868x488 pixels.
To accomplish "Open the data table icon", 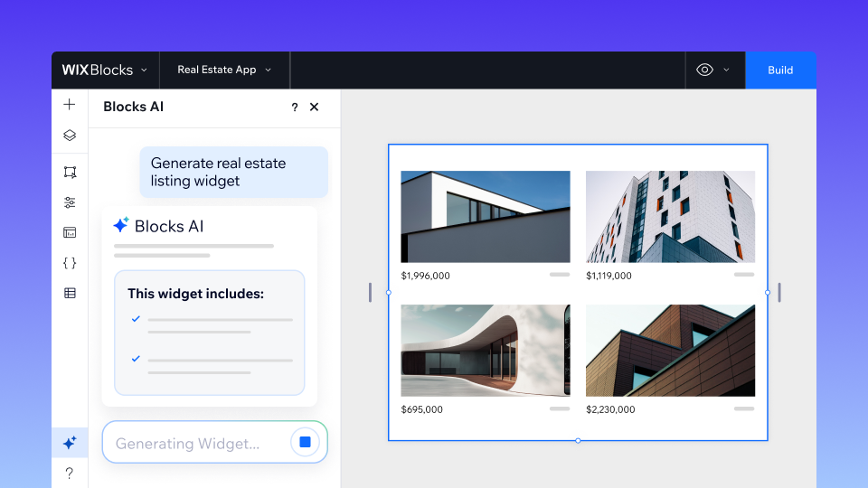I will coord(70,293).
